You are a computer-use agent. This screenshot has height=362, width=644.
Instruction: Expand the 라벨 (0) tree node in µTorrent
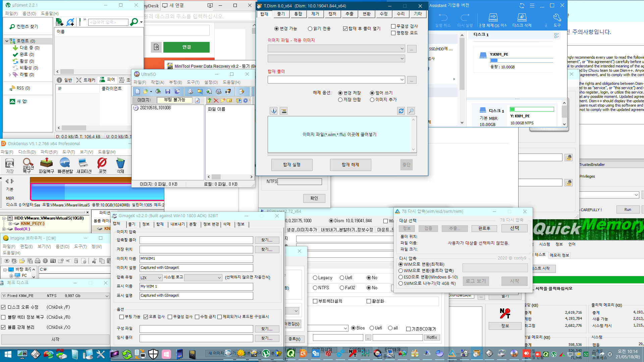tap(10, 75)
